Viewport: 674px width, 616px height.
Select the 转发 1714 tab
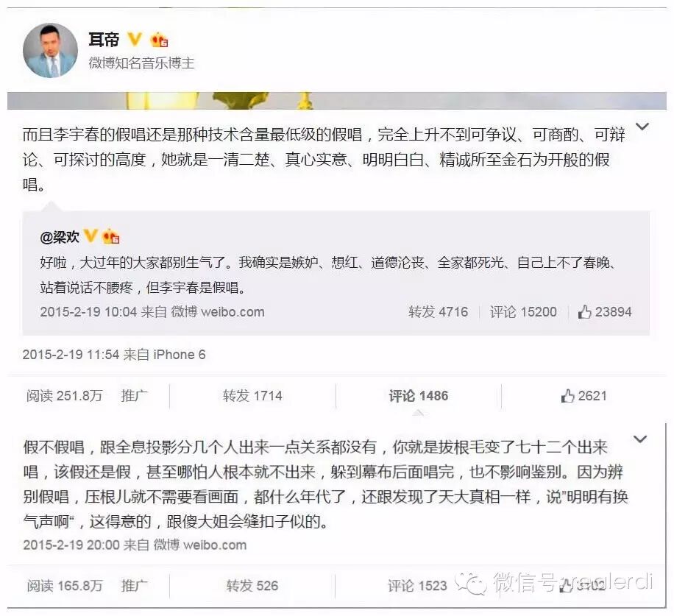pyautogui.click(x=252, y=395)
